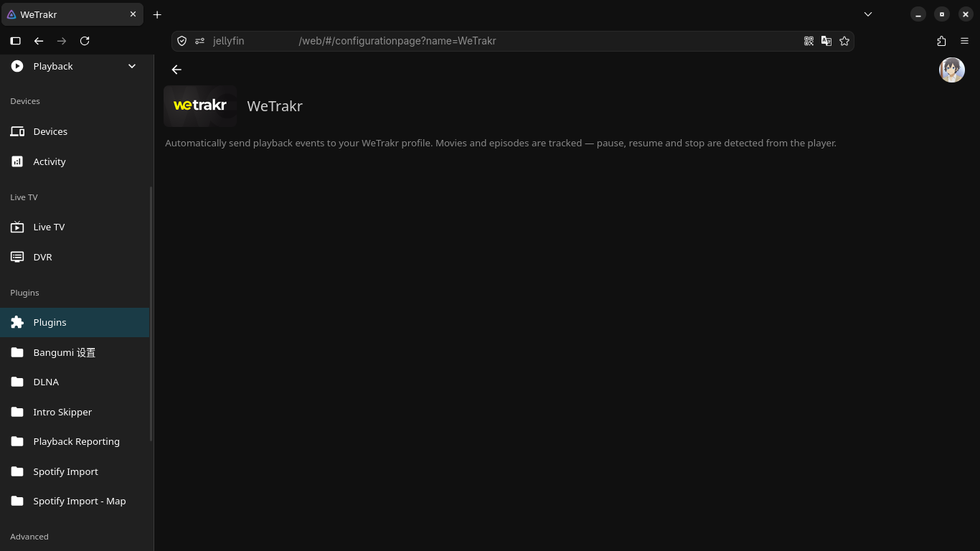Open the Spotify Import folder icon

(17, 471)
